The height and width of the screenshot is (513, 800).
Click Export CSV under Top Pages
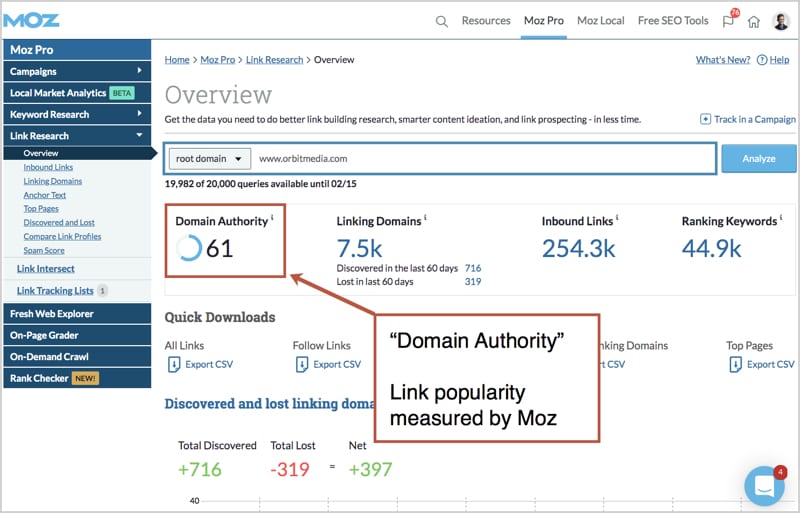(x=770, y=364)
